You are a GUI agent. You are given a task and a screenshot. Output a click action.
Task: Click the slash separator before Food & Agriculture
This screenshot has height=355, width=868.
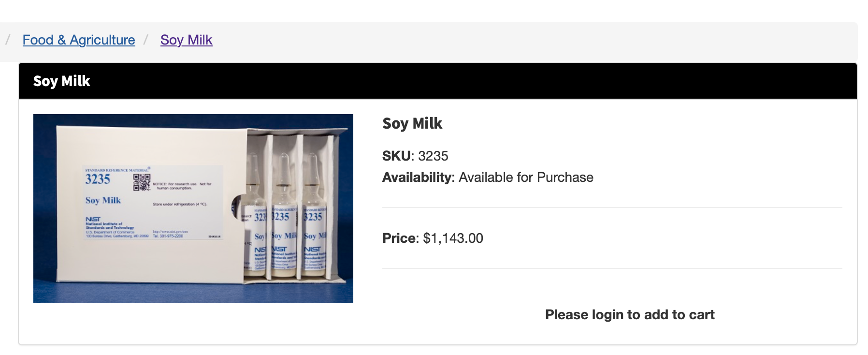tap(8, 40)
